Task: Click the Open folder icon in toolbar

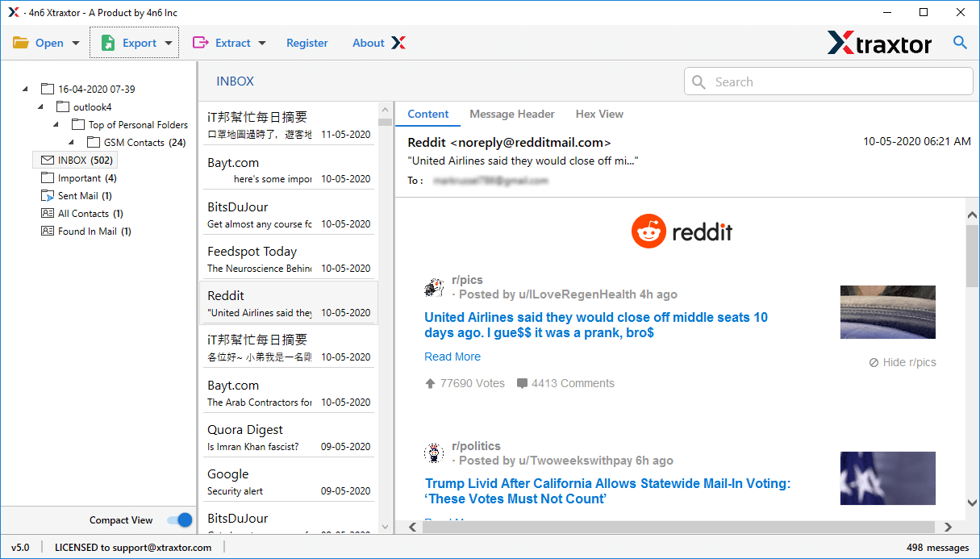Action: pyautogui.click(x=20, y=43)
